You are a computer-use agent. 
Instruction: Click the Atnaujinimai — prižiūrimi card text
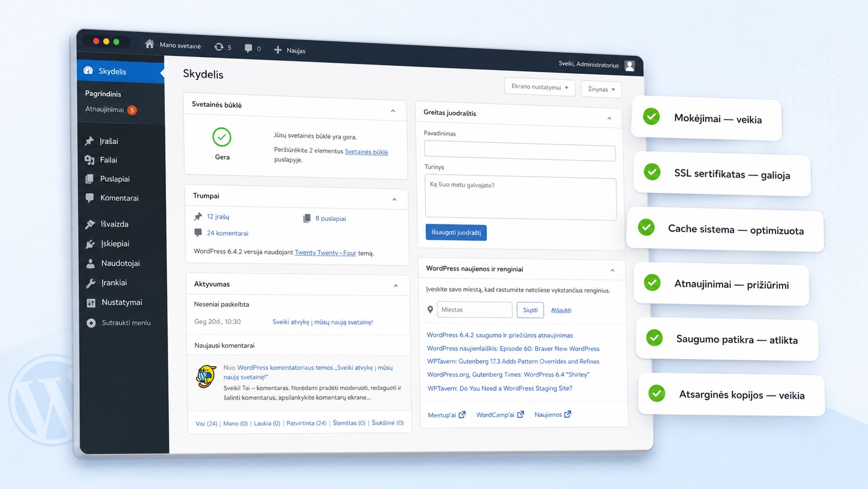(731, 284)
